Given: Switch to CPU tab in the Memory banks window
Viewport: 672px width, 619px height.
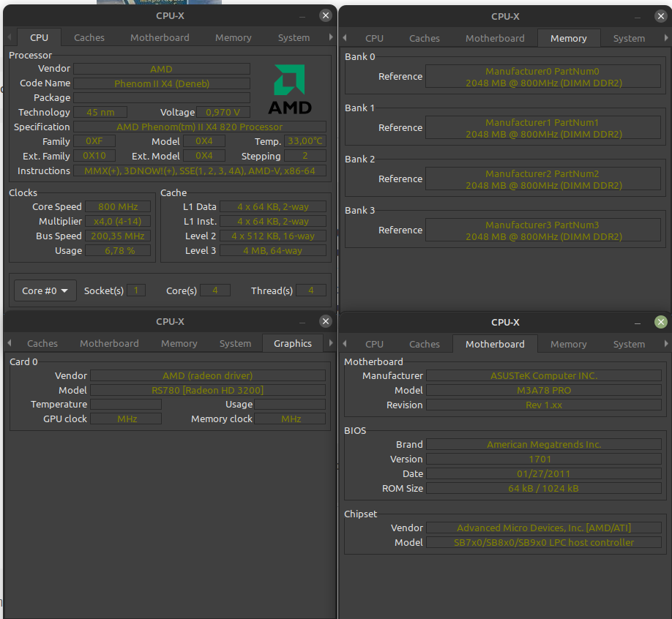Looking at the screenshot, I should tap(374, 39).
